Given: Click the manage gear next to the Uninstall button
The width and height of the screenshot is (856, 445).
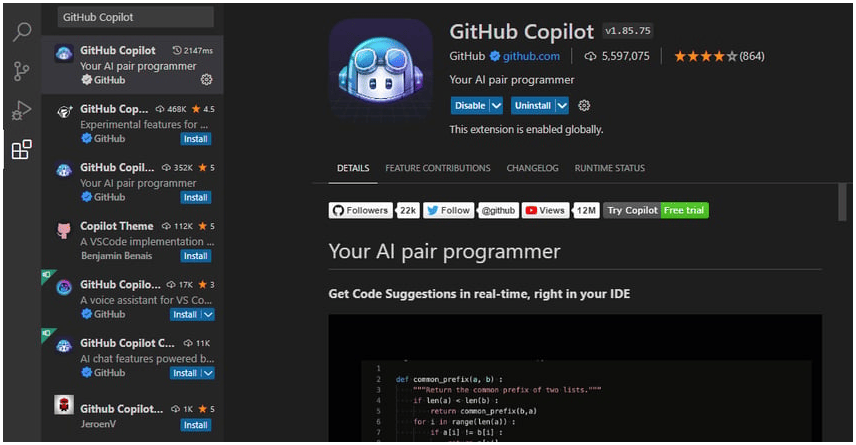Looking at the screenshot, I should (584, 105).
